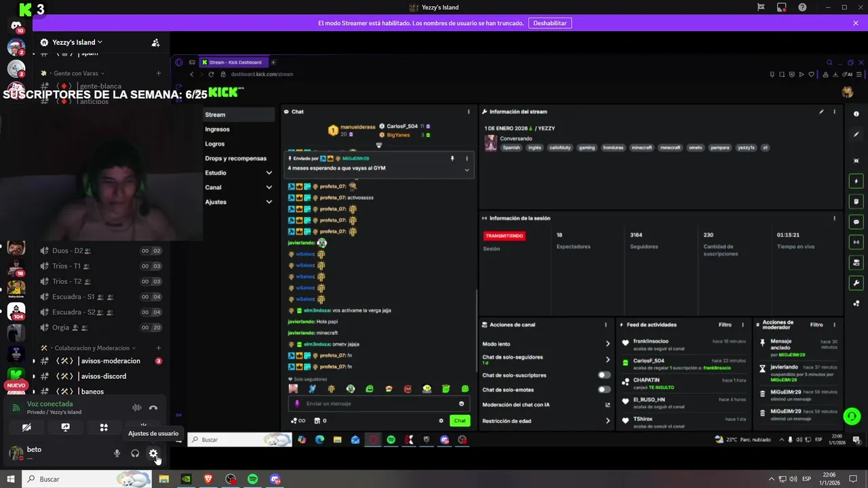868x488 pixels.
Task: Select Stream tab in streamed Kick dashboard
Action: coord(239,115)
